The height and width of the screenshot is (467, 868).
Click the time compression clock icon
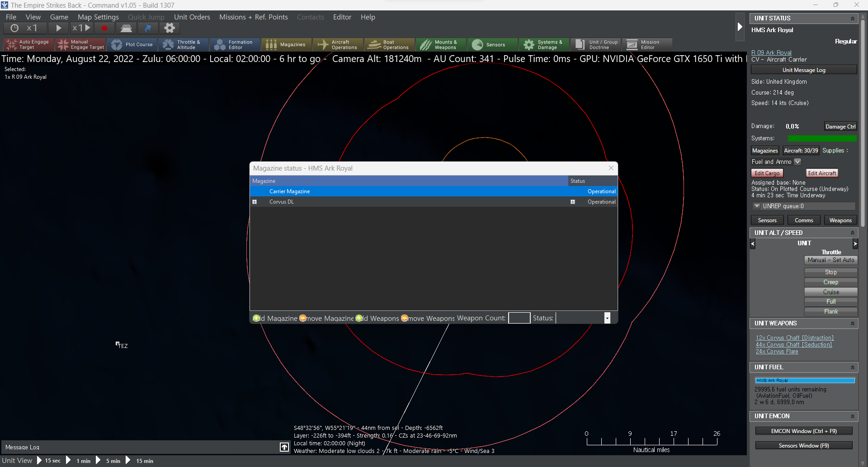coord(14,28)
